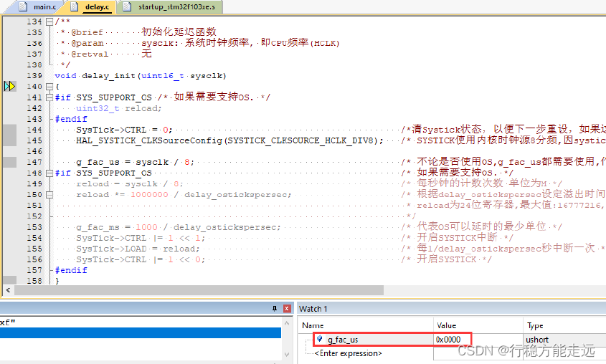The width and height of the screenshot is (606, 364).
Task: Click the Value column header in Watch 1
Action: tap(446, 325)
